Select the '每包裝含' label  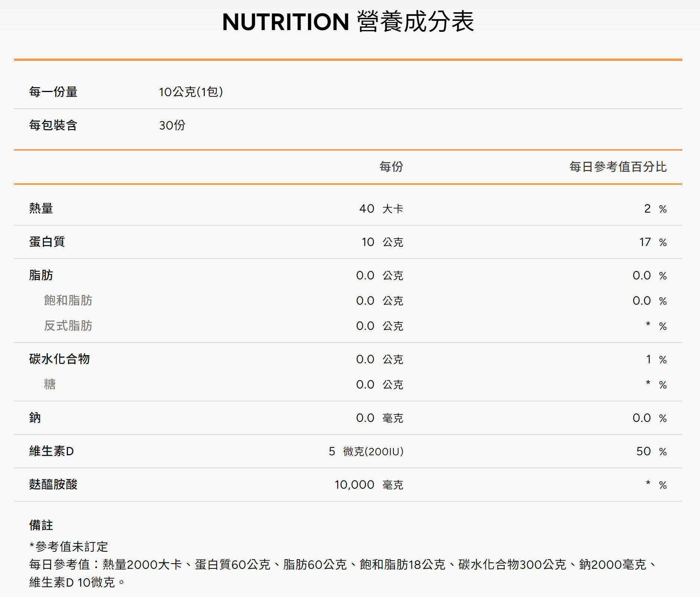tap(53, 125)
